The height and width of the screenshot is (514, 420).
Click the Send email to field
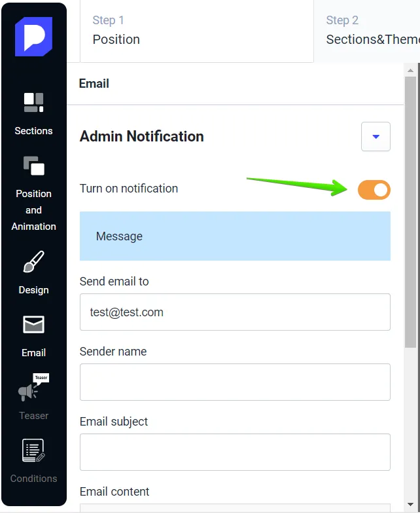(235, 312)
